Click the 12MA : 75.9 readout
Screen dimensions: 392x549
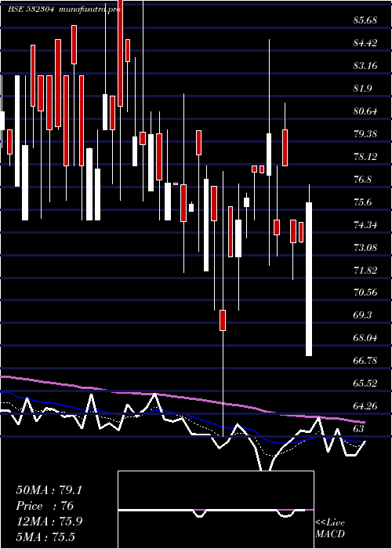tap(49, 522)
